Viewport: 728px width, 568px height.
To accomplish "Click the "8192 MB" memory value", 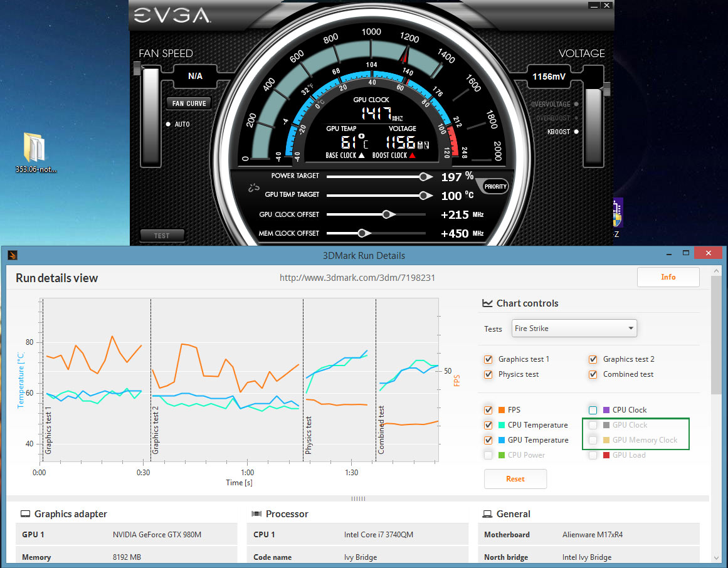I will click(x=127, y=557).
